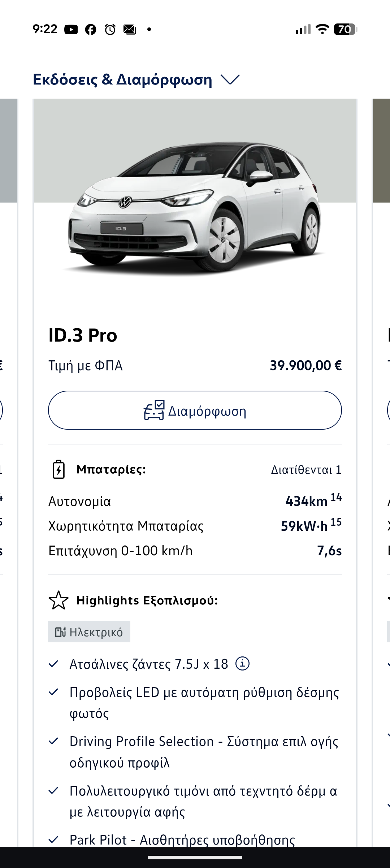Open footnote 15 beside 59kW·h capacity

pyautogui.click(x=336, y=522)
